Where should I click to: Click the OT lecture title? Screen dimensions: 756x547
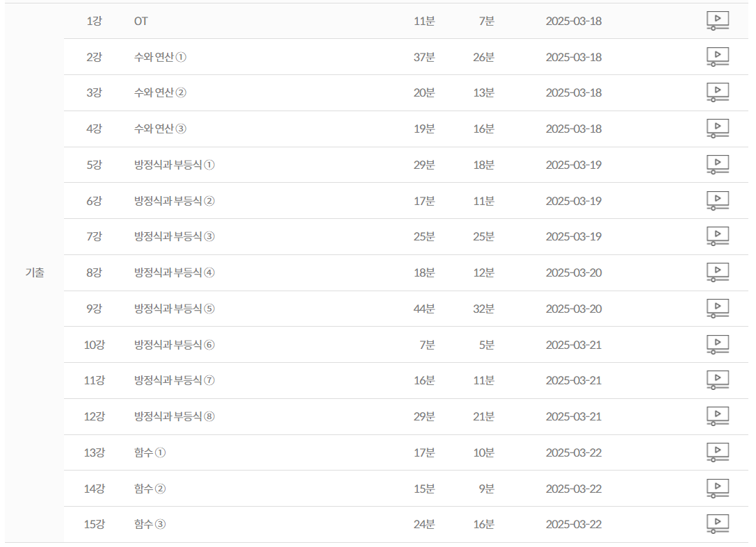click(140, 21)
